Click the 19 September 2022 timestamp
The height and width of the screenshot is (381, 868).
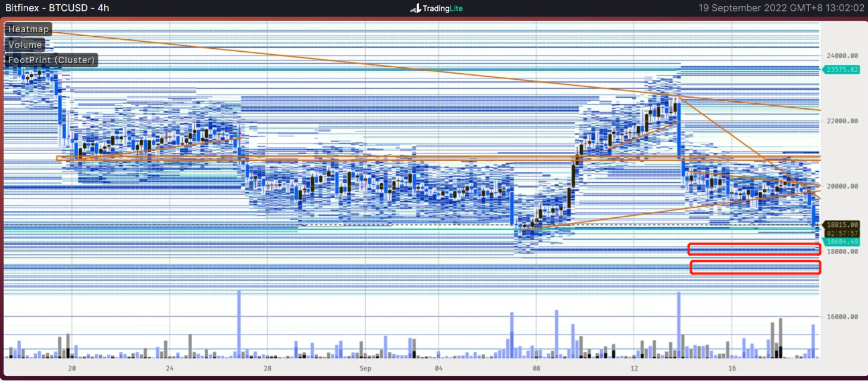(x=781, y=8)
